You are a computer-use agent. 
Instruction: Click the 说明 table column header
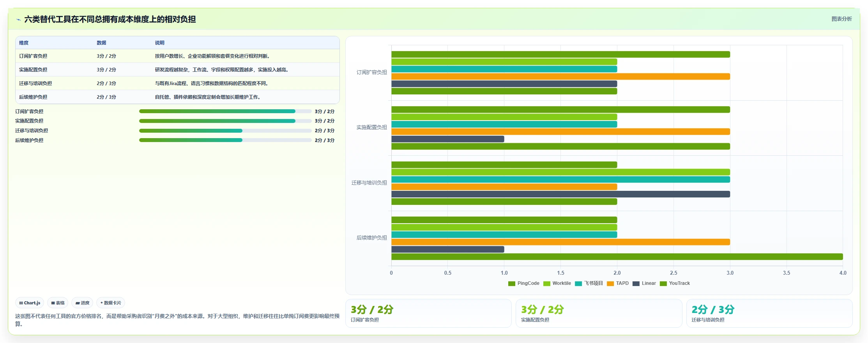[x=160, y=43]
